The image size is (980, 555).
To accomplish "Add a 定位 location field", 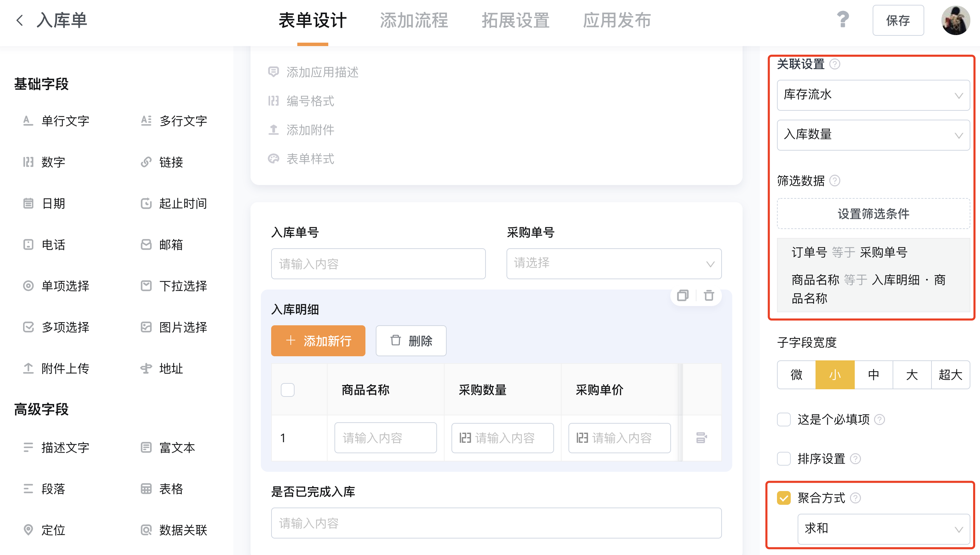I will click(x=44, y=530).
